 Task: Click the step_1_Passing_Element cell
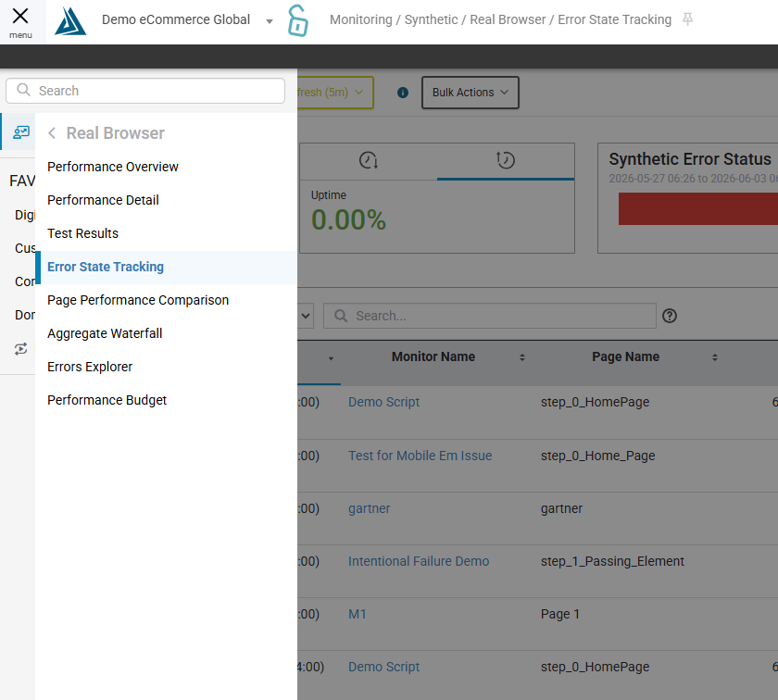pyautogui.click(x=612, y=561)
